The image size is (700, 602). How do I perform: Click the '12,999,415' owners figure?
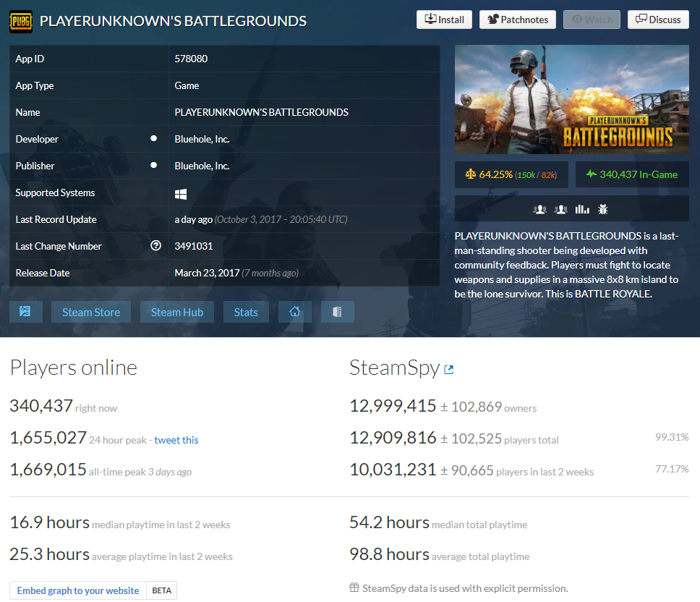(x=393, y=406)
